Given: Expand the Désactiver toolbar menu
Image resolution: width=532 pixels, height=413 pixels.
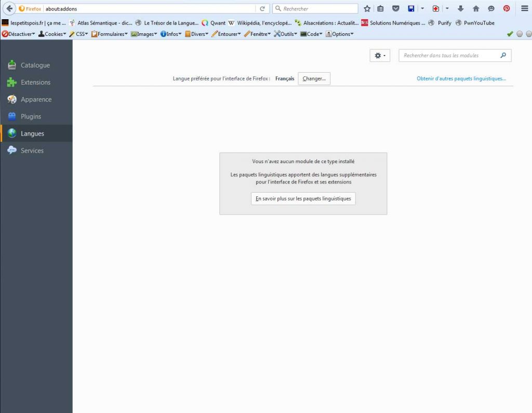Looking at the screenshot, I should tap(18, 34).
